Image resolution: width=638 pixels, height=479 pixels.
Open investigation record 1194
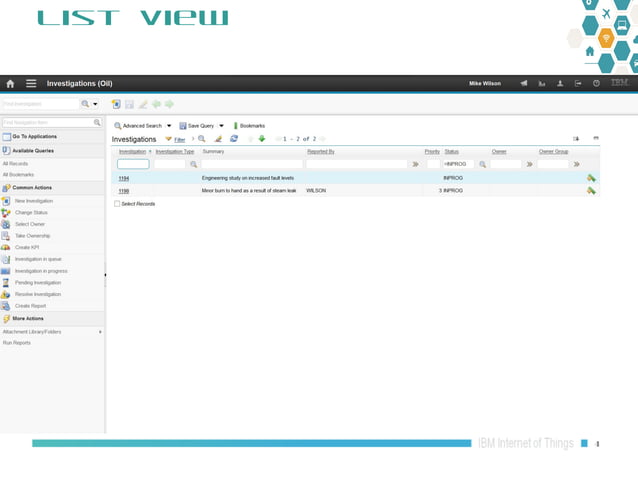(124, 178)
